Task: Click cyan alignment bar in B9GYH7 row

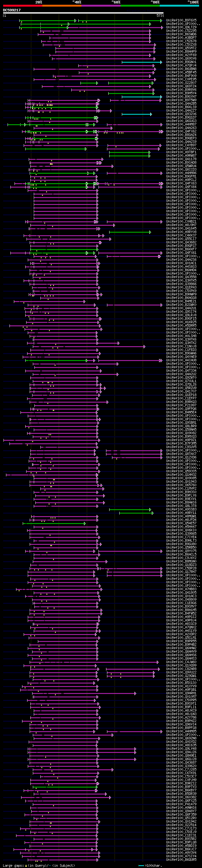Action: (142, 97)
